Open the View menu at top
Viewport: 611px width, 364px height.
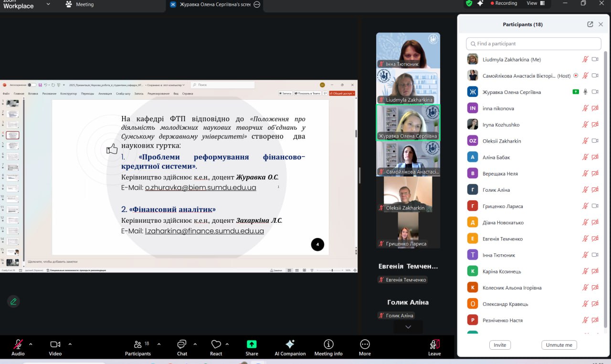coord(532,3)
